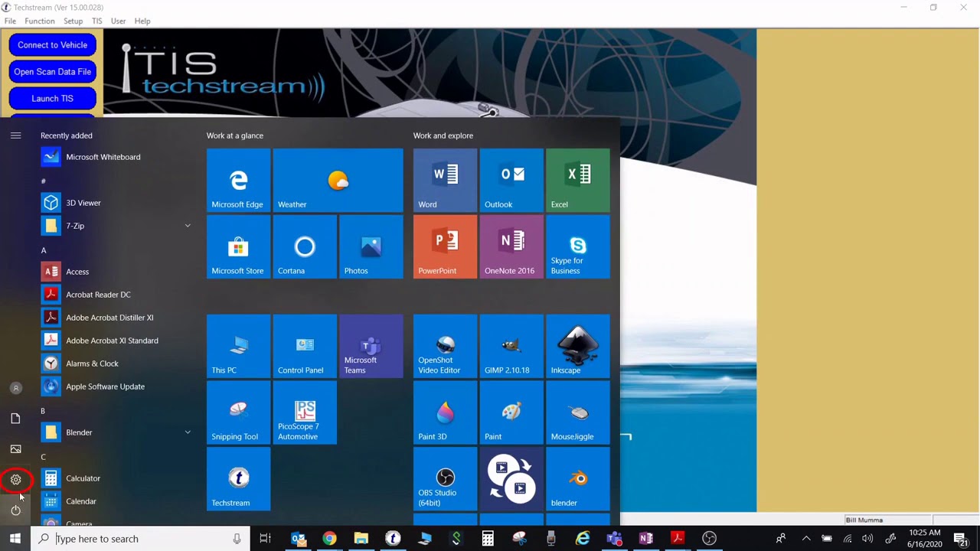This screenshot has height=551, width=980.
Task: Open the Photos tile
Action: [371, 246]
